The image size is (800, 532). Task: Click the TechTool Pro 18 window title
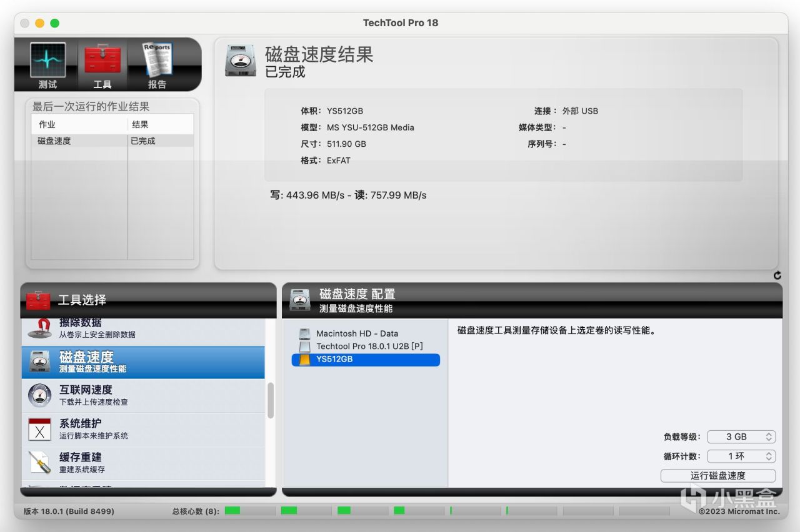(x=401, y=23)
